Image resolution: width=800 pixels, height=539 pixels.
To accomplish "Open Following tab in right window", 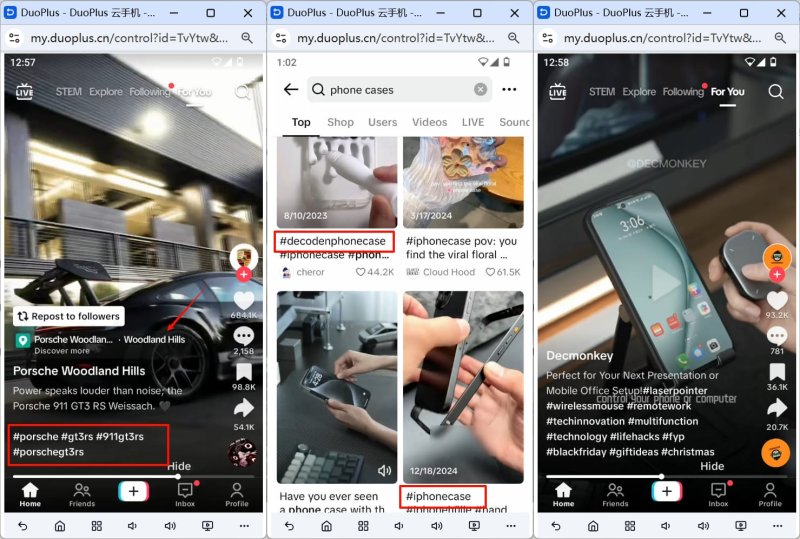I will point(683,92).
